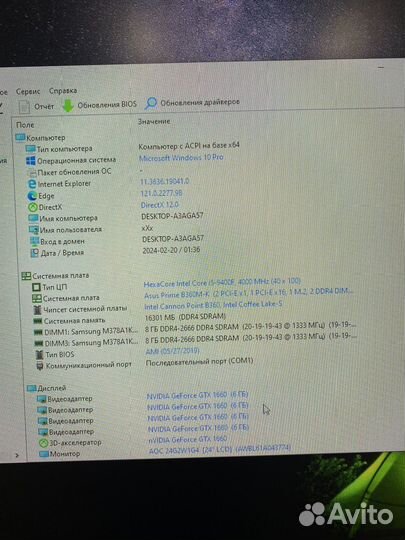Image resolution: width=405 pixels, height=540 pixels.
Task: Select the Имя компьютера field label
Action: [x=69, y=219]
